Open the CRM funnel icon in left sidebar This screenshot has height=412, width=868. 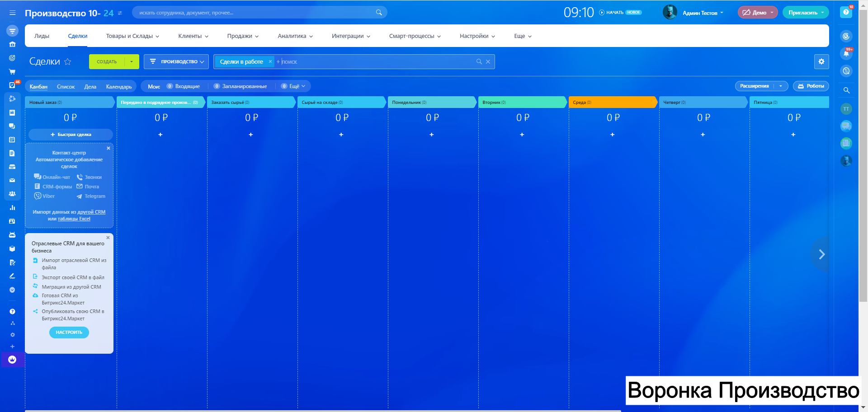point(12,31)
